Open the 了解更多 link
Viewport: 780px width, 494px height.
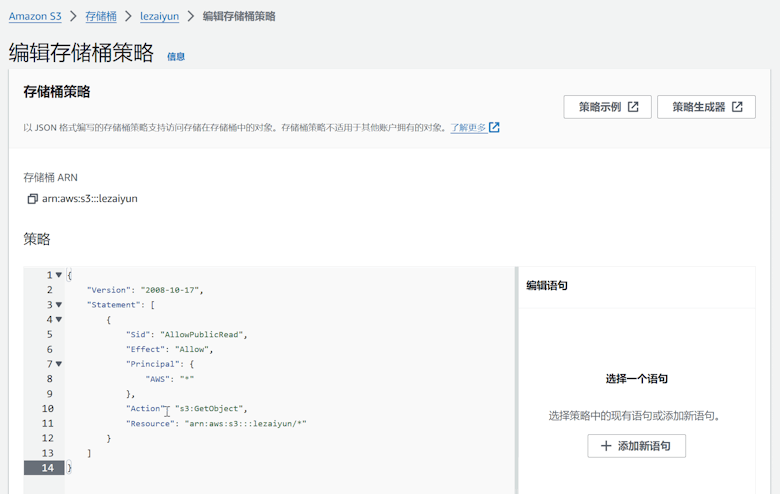point(468,128)
